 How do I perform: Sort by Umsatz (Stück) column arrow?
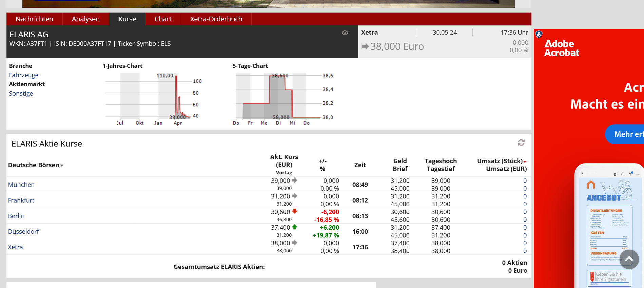click(x=525, y=161)
